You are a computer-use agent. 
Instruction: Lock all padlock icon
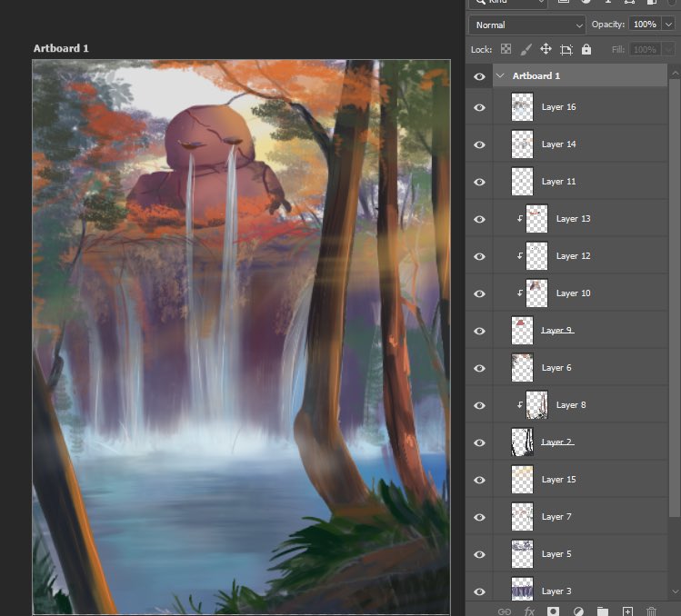coord(586,49)
